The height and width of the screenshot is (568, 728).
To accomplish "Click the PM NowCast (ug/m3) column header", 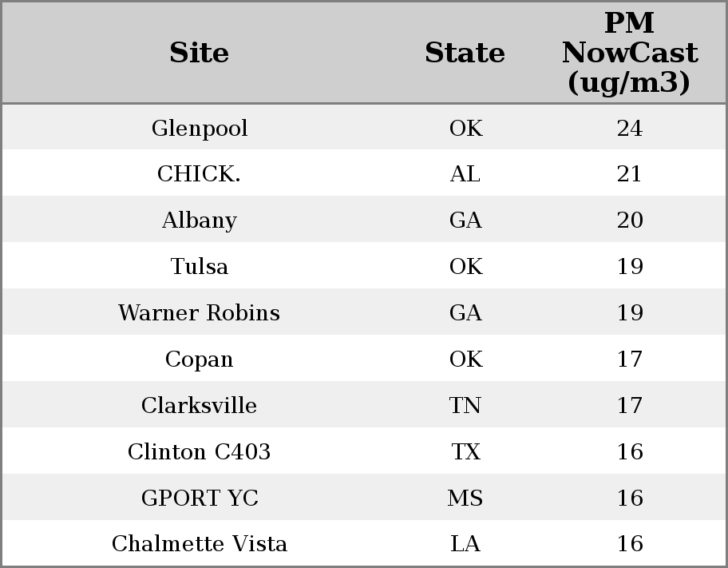I will point(629,53).
